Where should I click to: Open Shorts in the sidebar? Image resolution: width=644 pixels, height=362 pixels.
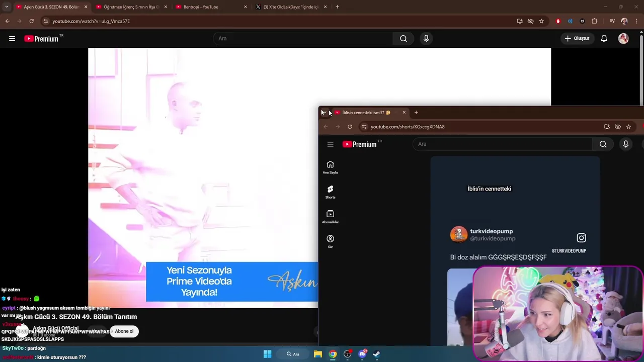330,193
